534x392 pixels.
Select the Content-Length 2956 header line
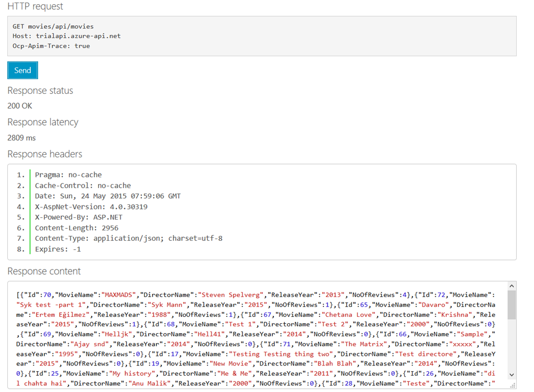[77, 228]
